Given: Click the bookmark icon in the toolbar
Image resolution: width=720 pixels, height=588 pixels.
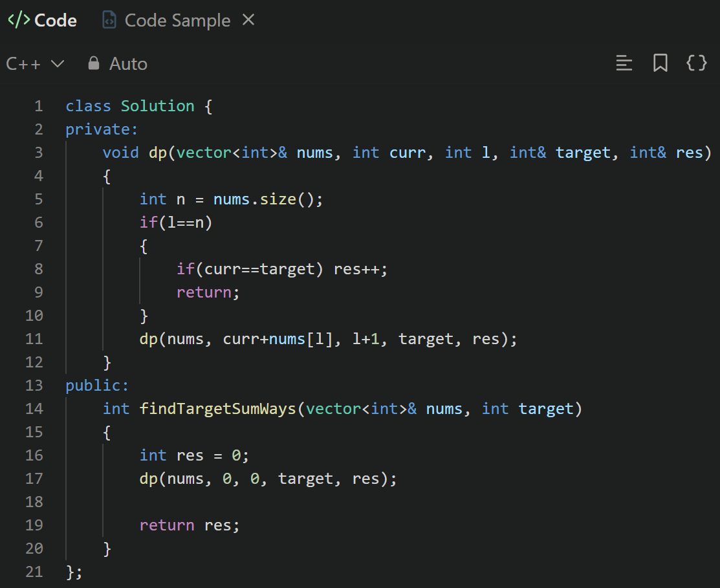Looking at the screenshot, I should [660, 63].
